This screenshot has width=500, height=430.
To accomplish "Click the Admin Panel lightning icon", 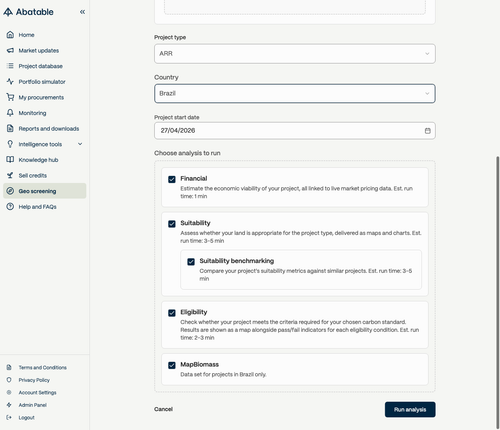I will coord(9,405).
